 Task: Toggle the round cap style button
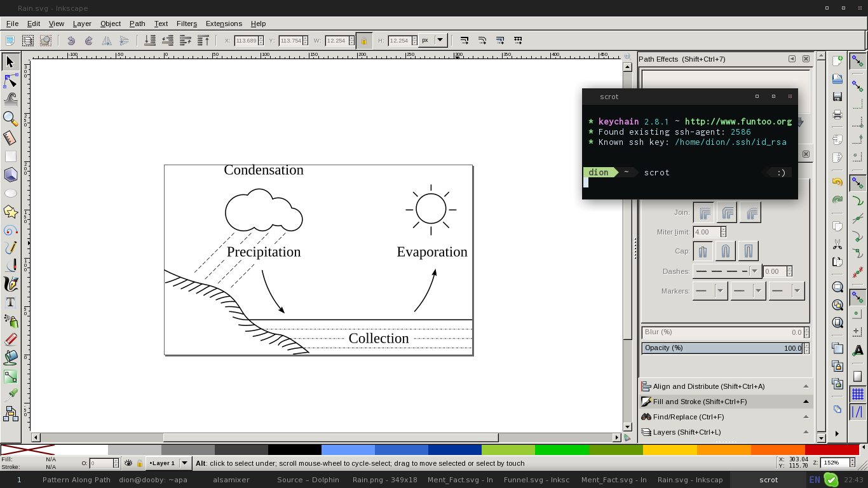(726, 251)
